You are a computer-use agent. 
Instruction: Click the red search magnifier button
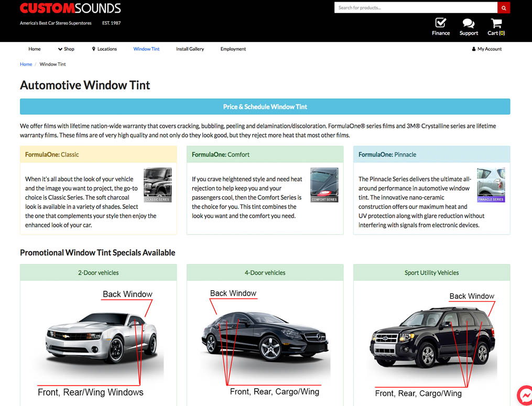504,8
